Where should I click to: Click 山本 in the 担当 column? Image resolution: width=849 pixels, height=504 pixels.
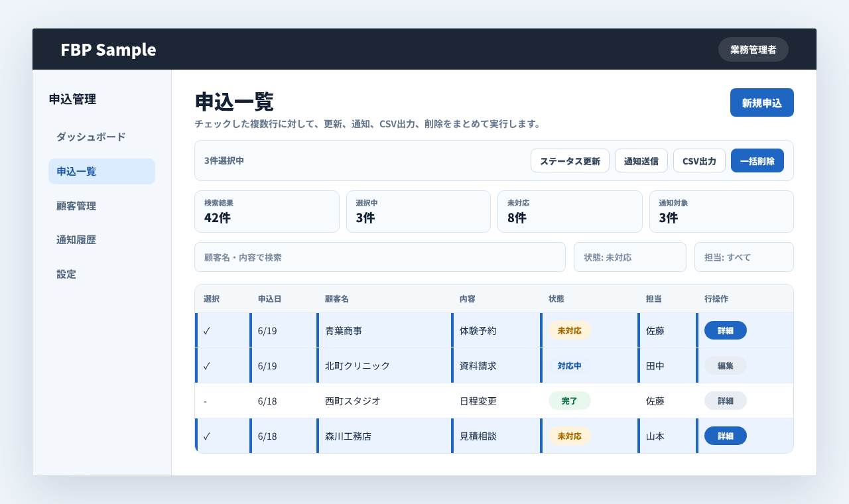click(655, 436)
